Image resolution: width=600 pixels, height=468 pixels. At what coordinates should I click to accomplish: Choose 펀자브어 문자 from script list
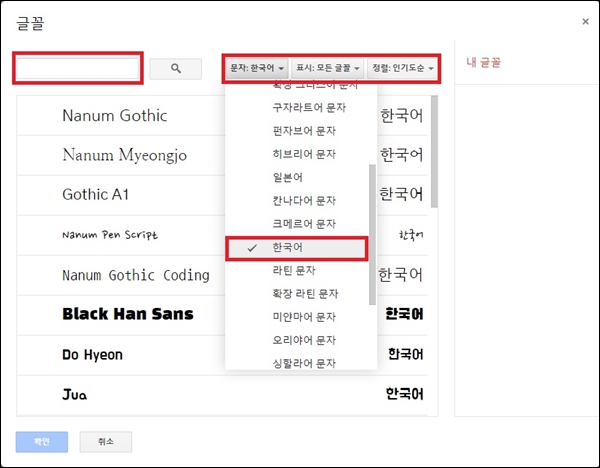pyautogui.click(x=301, y=131)
